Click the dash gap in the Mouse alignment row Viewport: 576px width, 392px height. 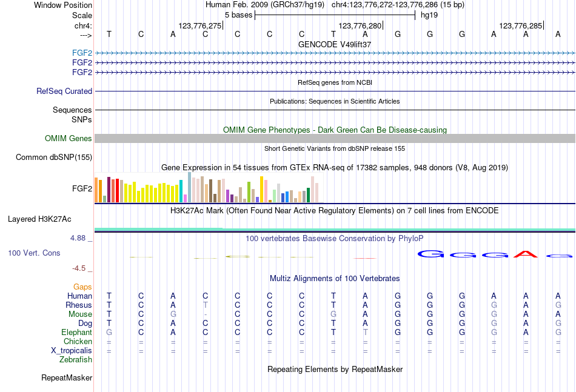tap(206, 314)
